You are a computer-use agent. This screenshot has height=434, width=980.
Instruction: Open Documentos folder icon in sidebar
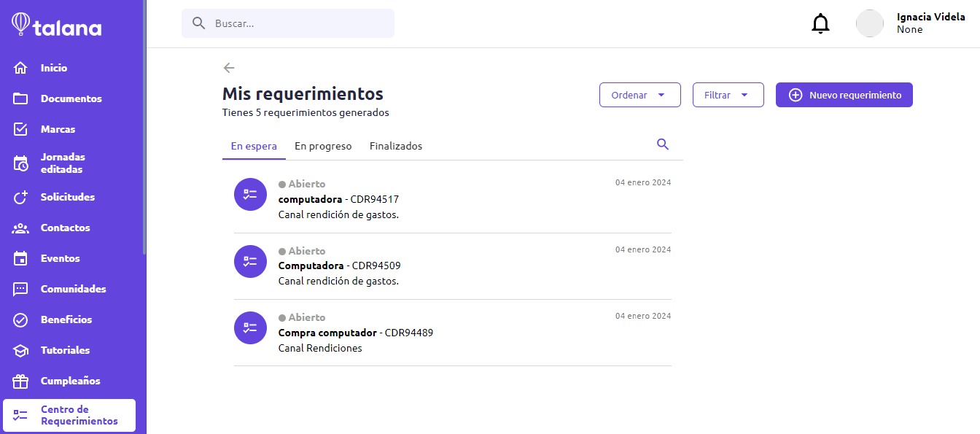coord(20,98)
